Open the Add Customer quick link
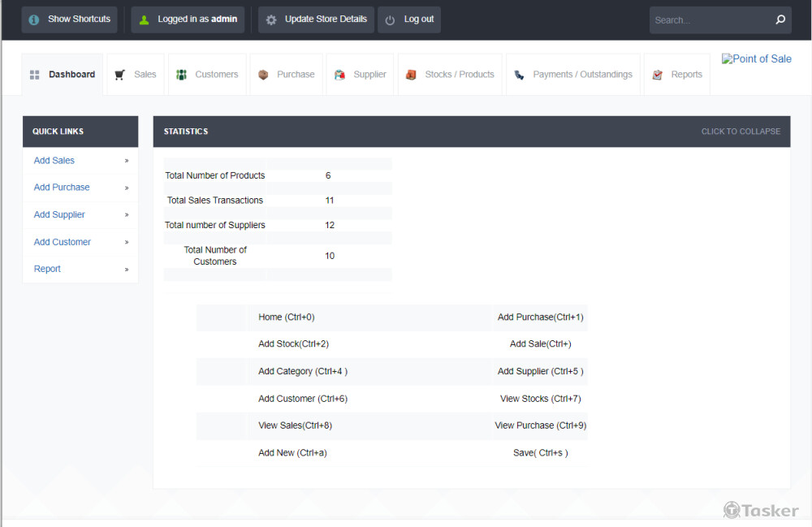The image size is (812, 527). point(63,242)
